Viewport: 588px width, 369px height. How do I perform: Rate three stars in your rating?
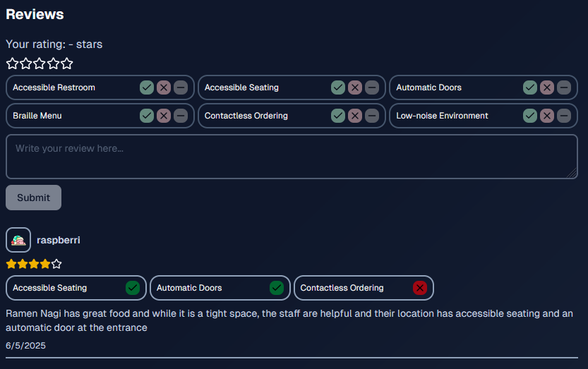click(40, 63)
